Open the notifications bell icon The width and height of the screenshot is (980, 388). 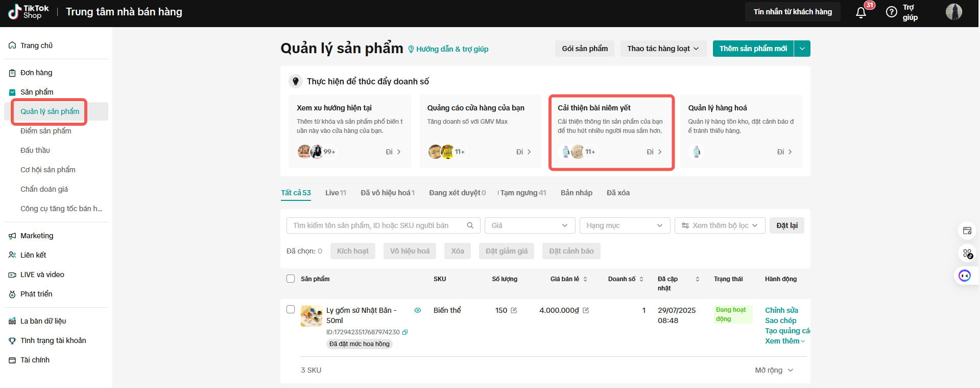click(x=861, y=12)
